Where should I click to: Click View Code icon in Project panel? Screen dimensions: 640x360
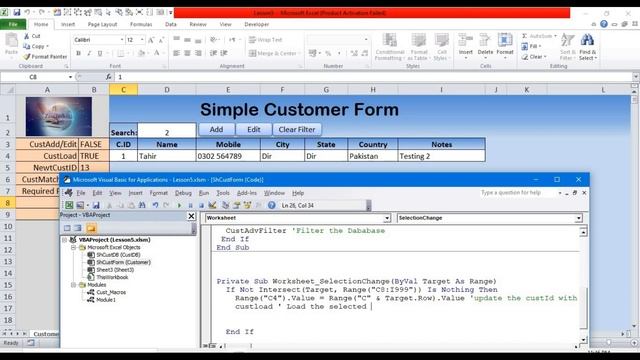click(67, 228)
